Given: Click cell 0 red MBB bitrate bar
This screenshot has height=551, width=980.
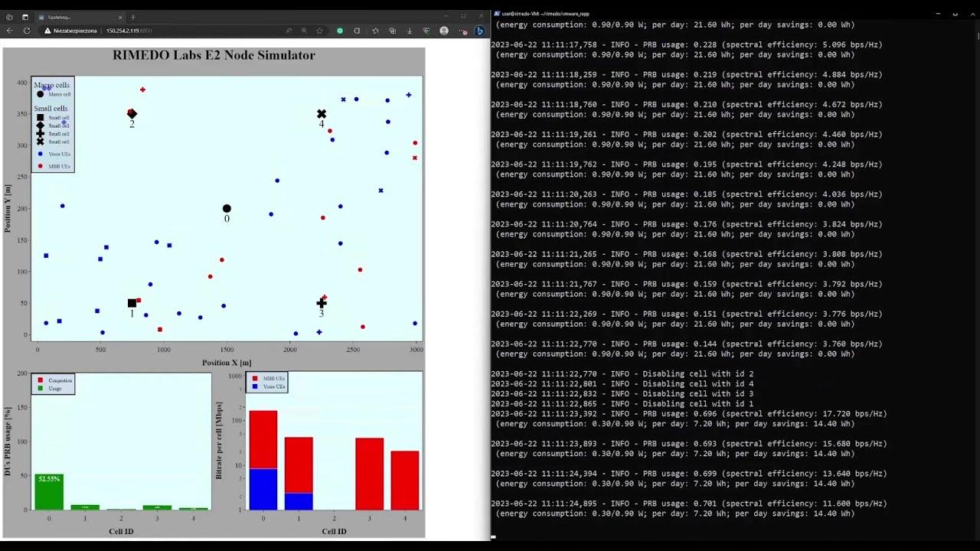Looking at the screenshot, I should 263,440.
